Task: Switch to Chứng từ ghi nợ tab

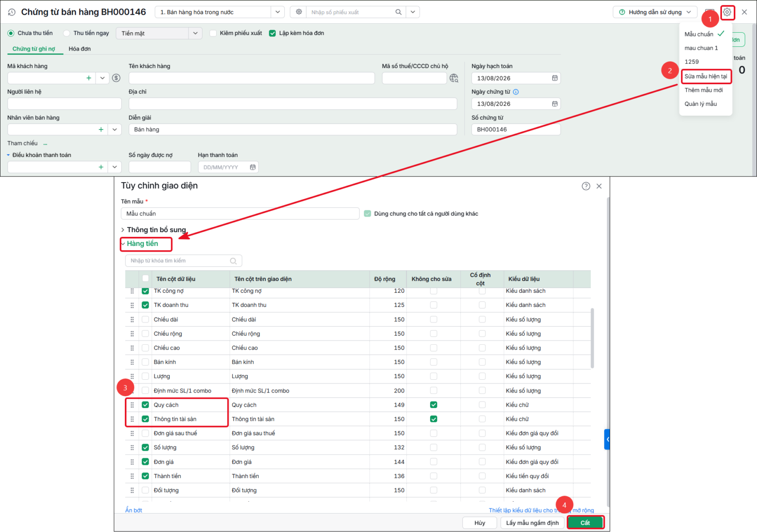Action: click(34, 49)
